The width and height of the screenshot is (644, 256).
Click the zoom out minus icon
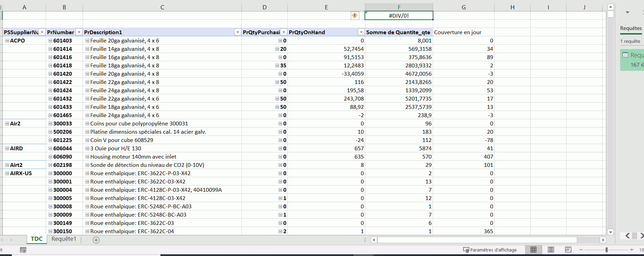(581, 250)
